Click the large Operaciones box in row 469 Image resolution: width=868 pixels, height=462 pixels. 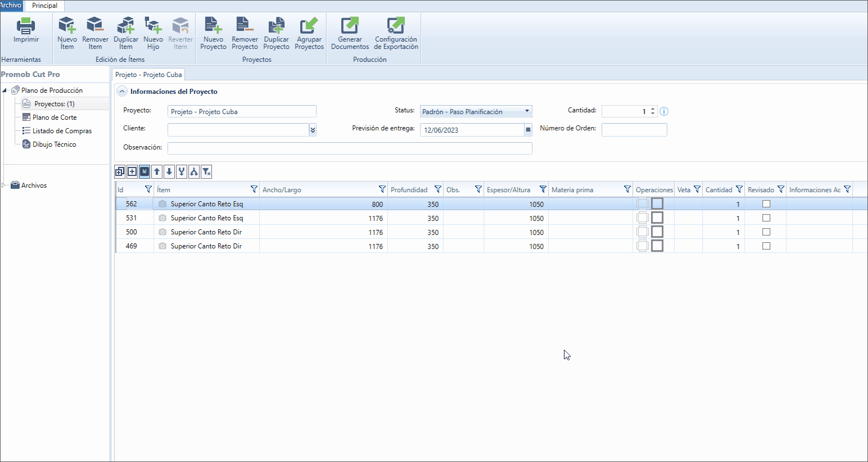click(x=657, y=246)
